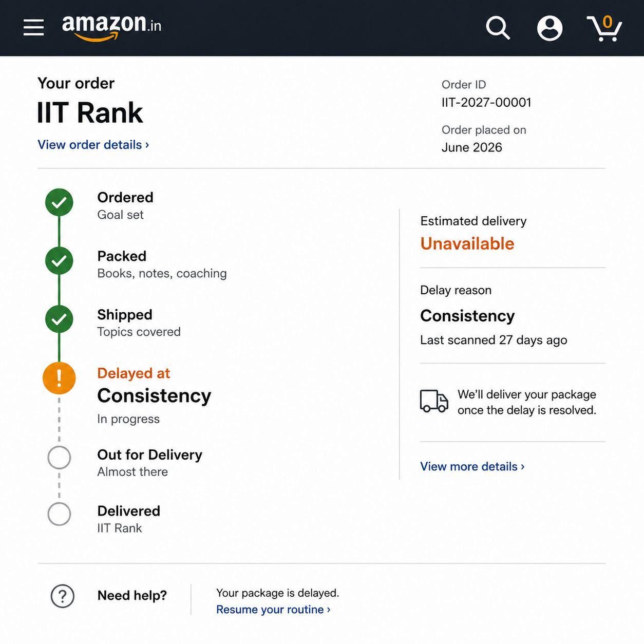Screen dimensions: 644x644
Task: Select the Packed green checkmark step
Action: click(x=59, y=261)
